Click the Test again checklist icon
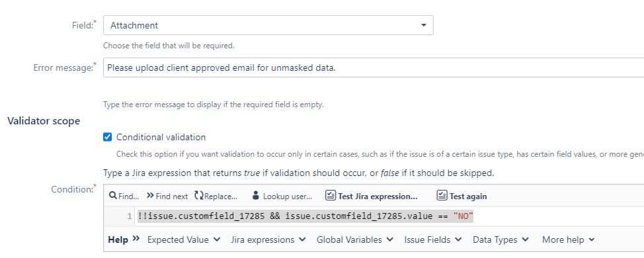Screen dimensions: 644x258 tap(442, 196)
